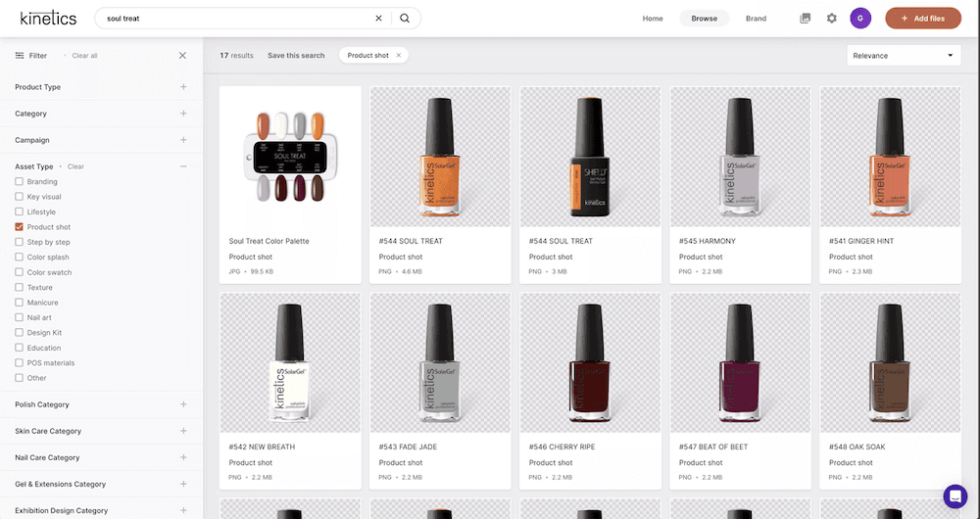Viewport: 980px width, 519px height.
Task: Open the #547 BEAT OF BEET thumbnail
Action: [x=740, y=363]
